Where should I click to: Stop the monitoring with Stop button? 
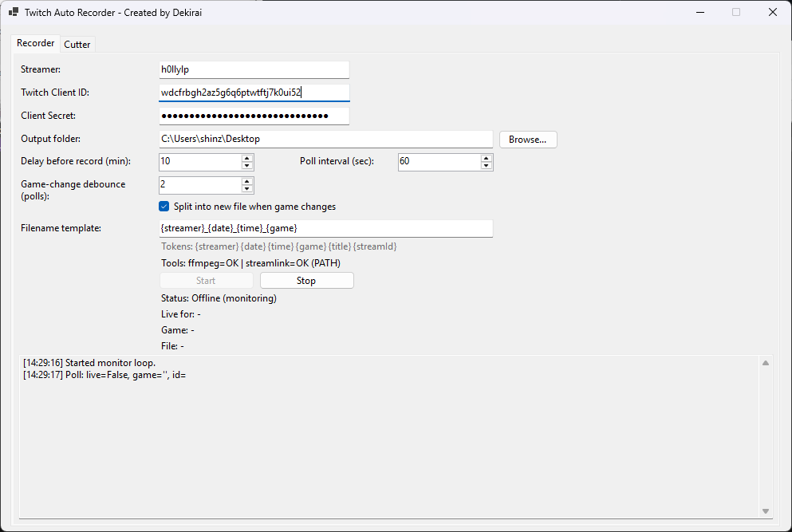(306, 281)
